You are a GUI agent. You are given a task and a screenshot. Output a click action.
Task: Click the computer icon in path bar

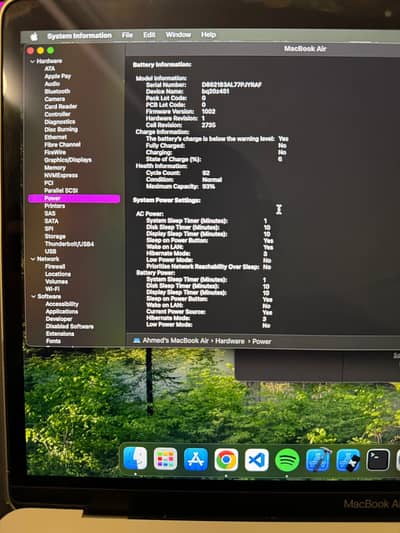click(x=137, y=340)
